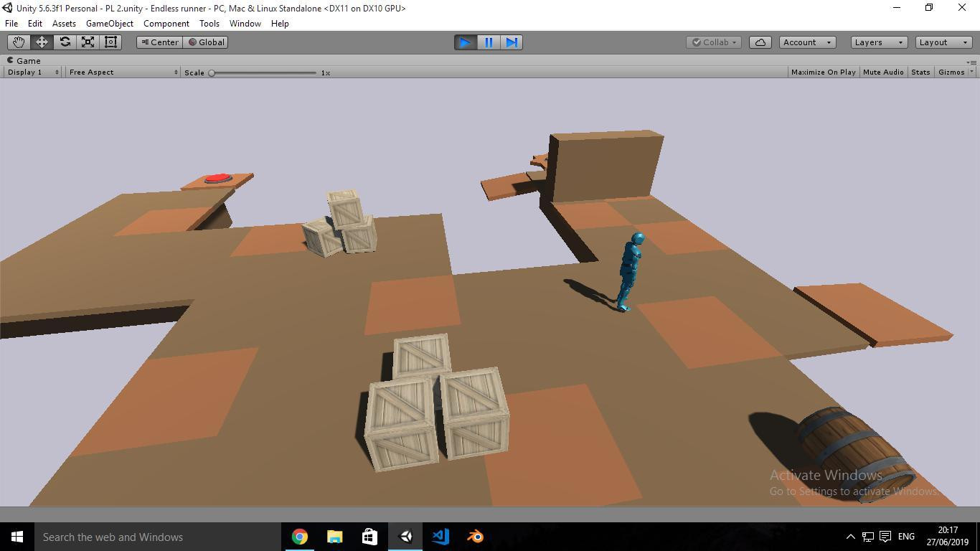Open the Help menu
Screen dimensions: 980x551
(280, 23)
